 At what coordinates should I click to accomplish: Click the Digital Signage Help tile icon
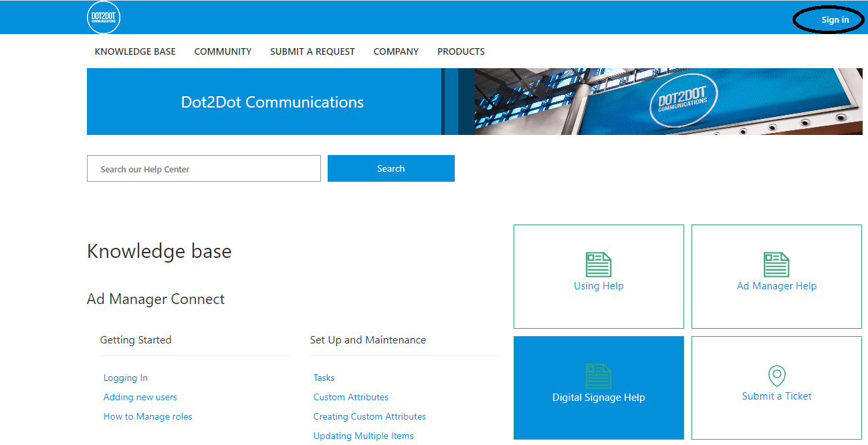(599, 376)
